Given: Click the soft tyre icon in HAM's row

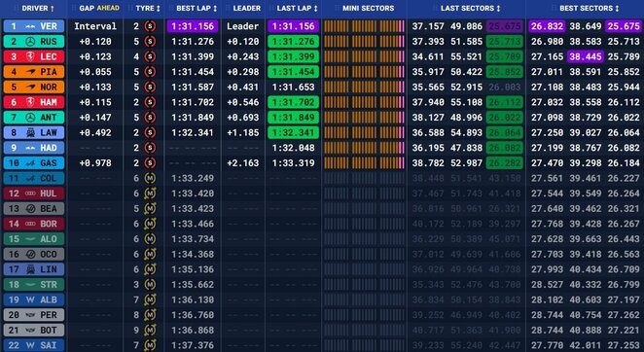Looking at the screenshot, I should click(x=150, y=102).
